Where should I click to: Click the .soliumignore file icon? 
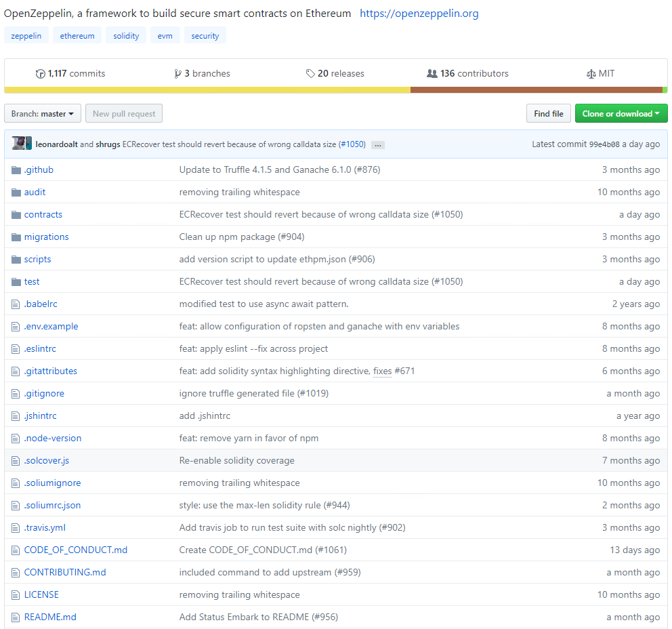tap(16, 483)
